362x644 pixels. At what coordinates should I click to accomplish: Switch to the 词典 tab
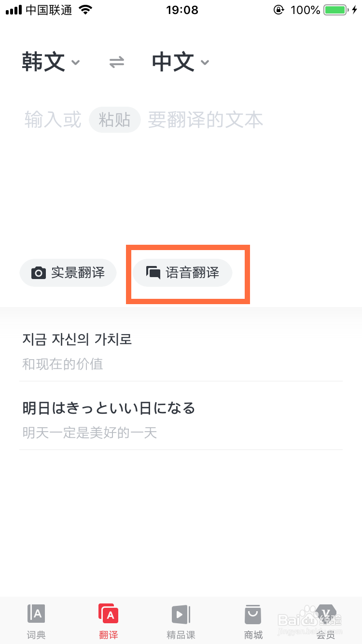click(36, 620)
